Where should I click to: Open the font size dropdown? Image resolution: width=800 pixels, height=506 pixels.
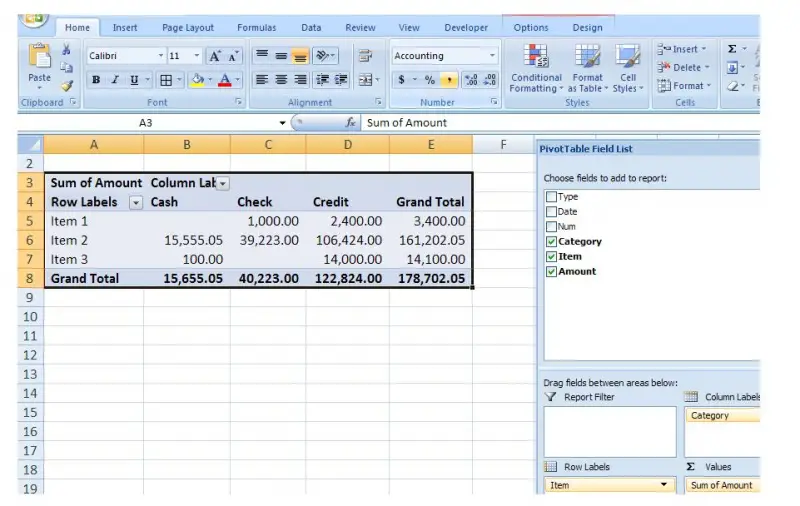click(196, 56)
